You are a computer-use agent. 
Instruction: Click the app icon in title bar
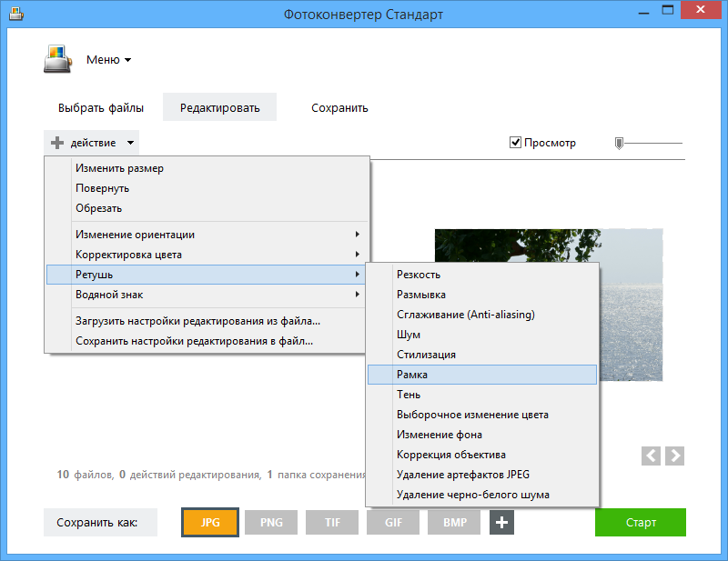(16, 14)
